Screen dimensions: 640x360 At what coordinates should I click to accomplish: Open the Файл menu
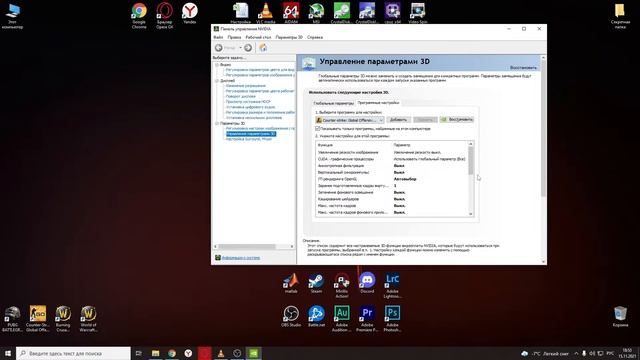pyautogui.click(x=218, y=37)
